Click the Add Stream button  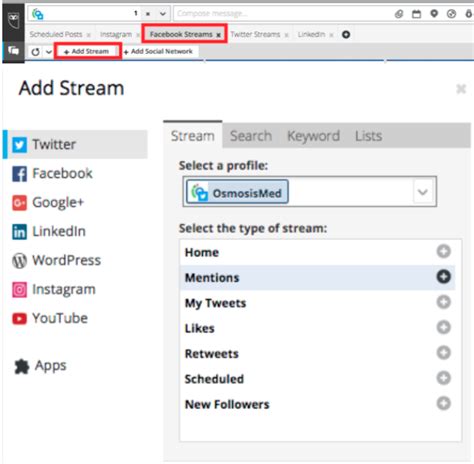click(x=87, y=51)
